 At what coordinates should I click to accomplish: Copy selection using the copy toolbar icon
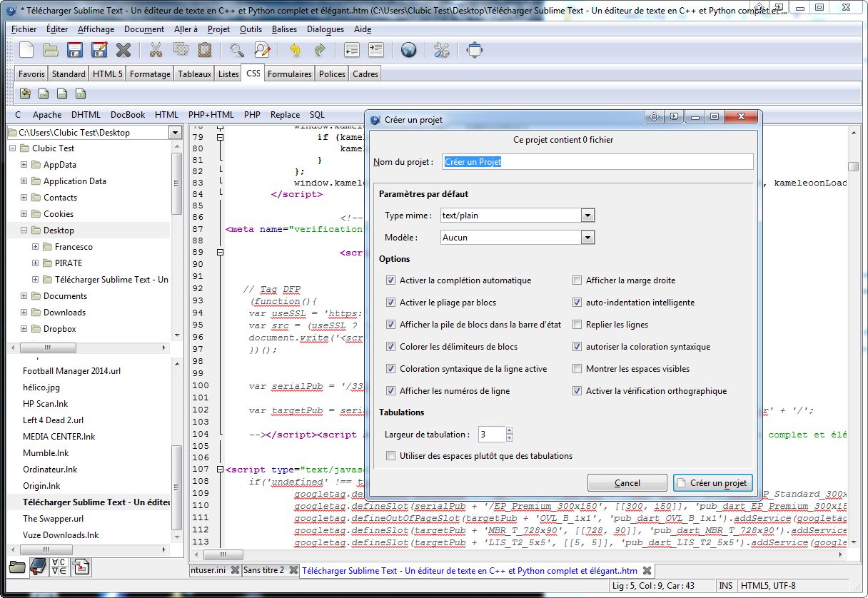180,50
